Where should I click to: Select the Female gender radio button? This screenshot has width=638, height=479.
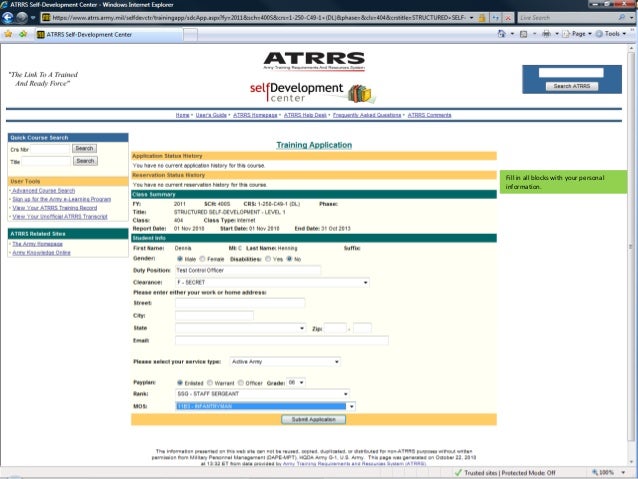click(202, 259)
